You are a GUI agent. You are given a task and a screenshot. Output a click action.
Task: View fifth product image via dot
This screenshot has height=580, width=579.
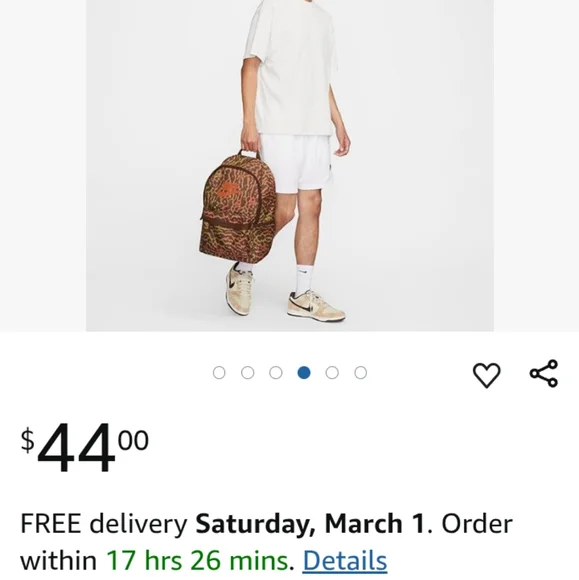332,372
